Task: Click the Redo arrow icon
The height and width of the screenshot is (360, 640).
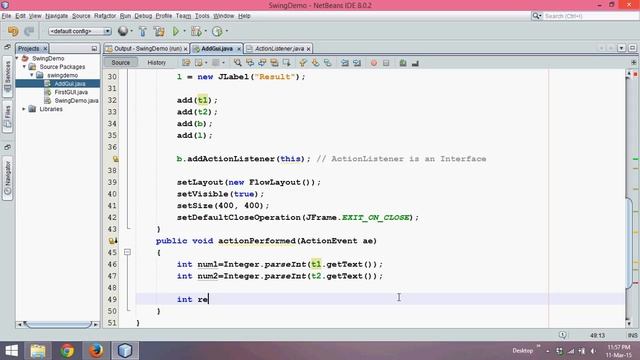Action: [x=29, y=31]
